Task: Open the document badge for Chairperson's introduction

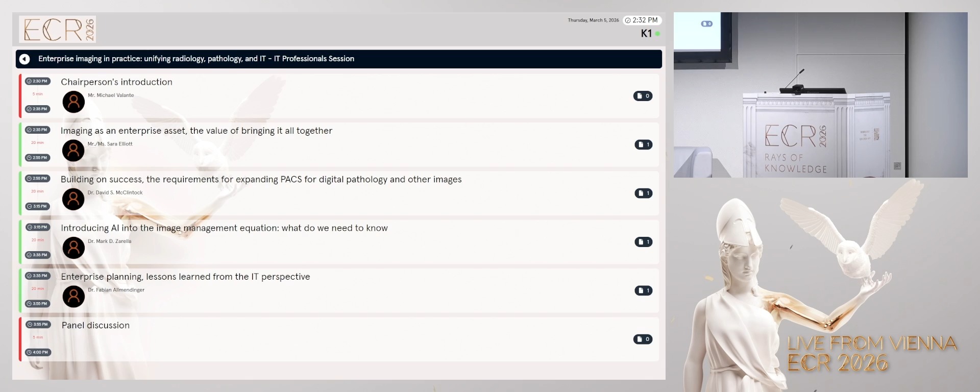Action: (x=643, y=96)
